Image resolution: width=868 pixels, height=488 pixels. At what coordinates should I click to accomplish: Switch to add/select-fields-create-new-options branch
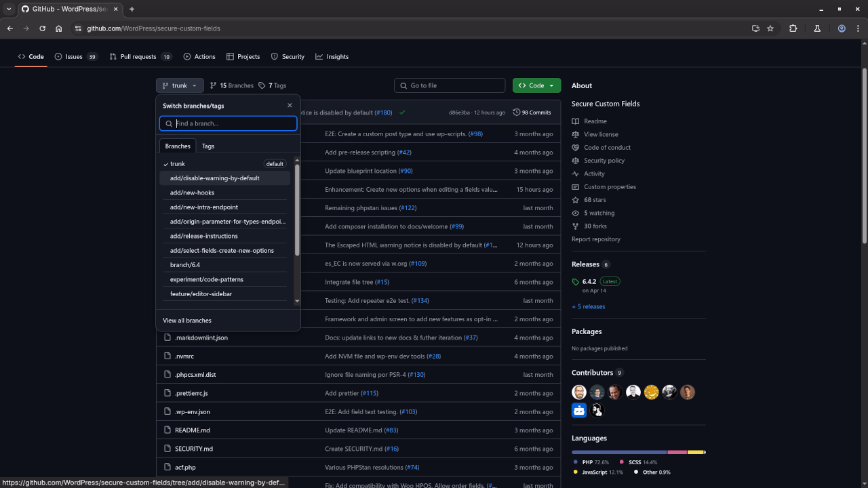click(224, 251)
